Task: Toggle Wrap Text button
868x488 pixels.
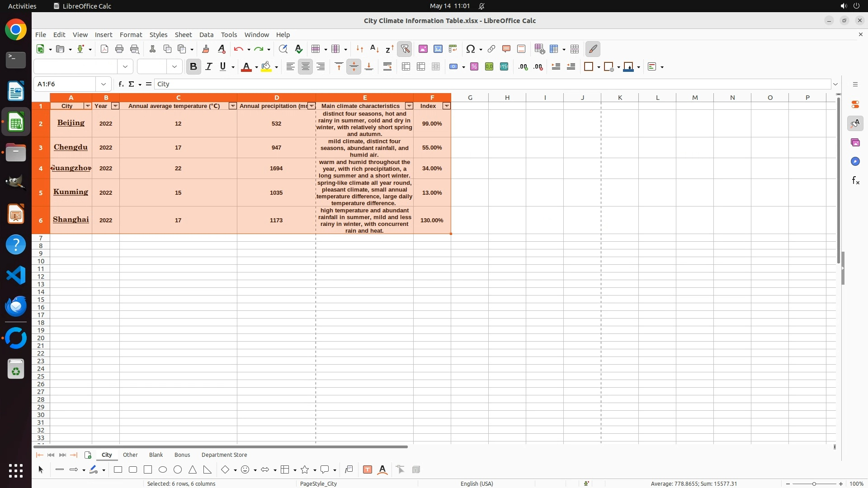Action: (x=387, y=67)
